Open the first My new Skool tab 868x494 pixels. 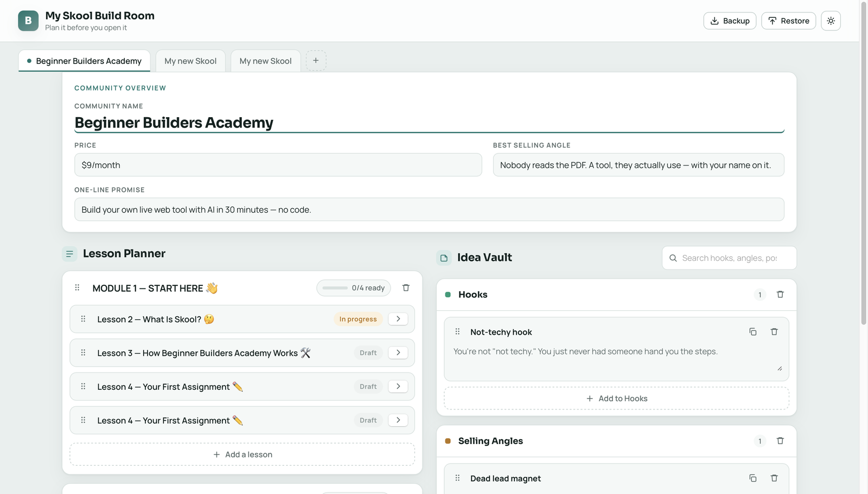click(190, 61)
